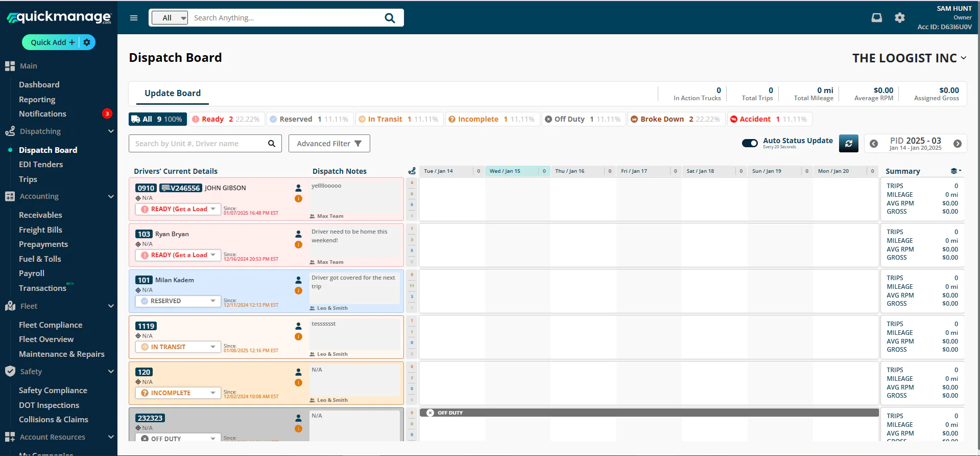Click the route icon above the counters column
This screenshot has height=456, width=980.
coord(412,171)
